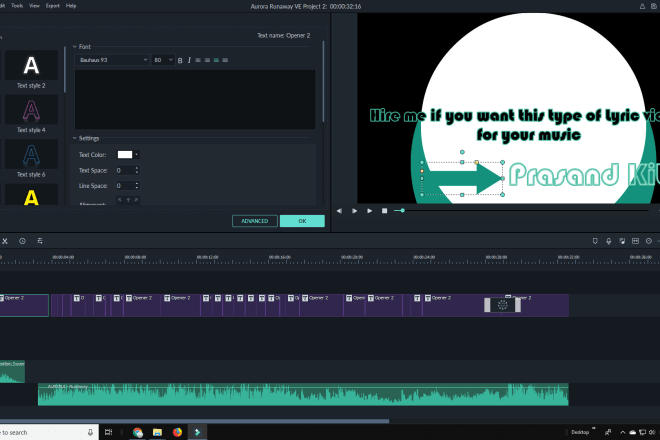Click the play icon beside the stop square
660x440 pixels.
[x=370, y=211]
